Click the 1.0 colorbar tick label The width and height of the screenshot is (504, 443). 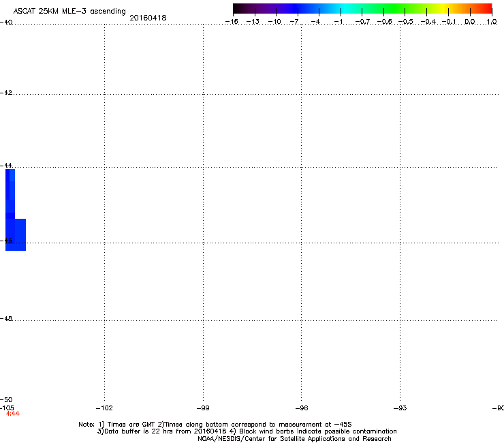tap(492, 22)
